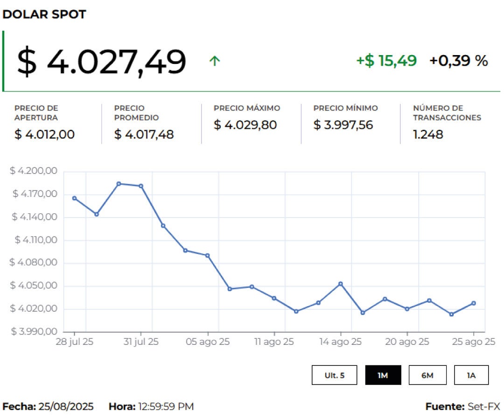Click the data point above 05 ago 25
The width and height of the screenshot is (504, 420).
(x=208, y=256)
